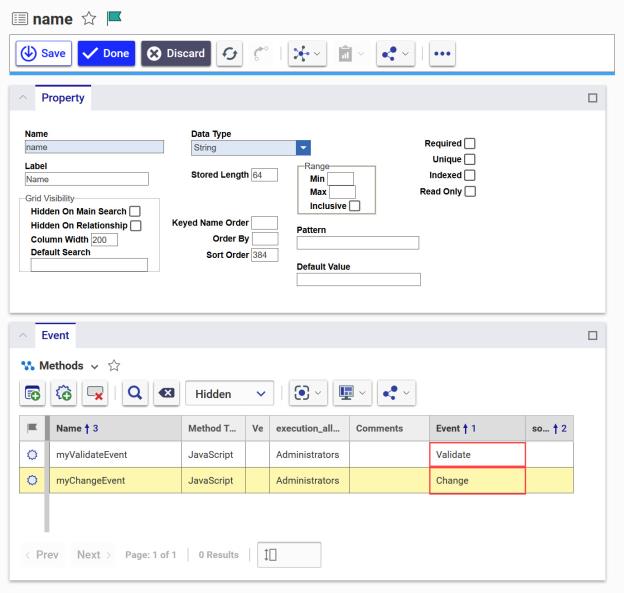
Task: Click the Save button
Action: tap(44, 53)
